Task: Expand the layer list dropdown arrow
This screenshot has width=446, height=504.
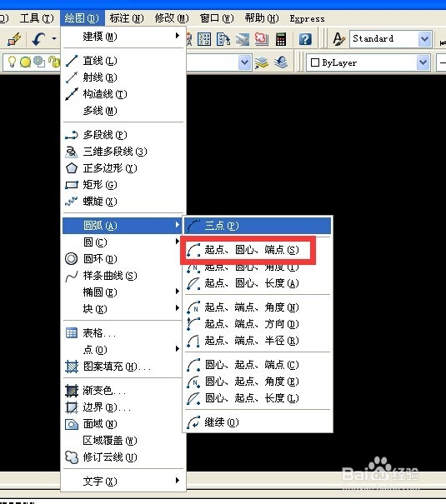Action: (x=244, y=62)
